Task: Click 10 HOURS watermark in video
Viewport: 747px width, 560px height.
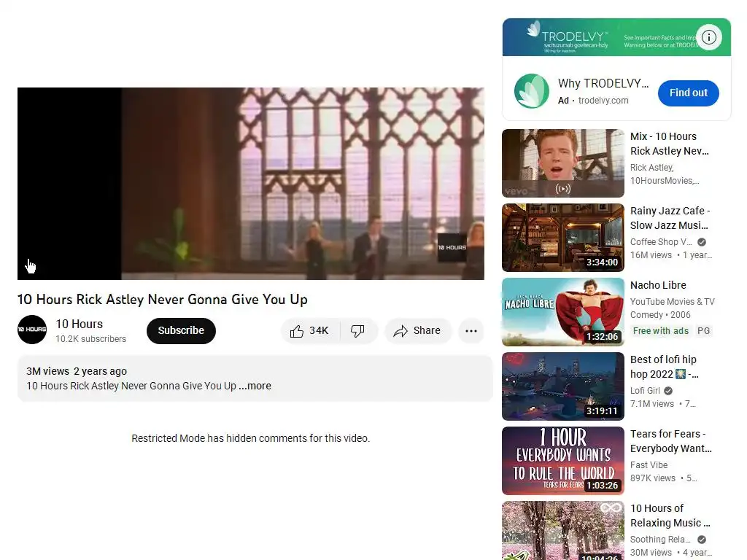Action: pyautogui.click(x=452, y=247)
